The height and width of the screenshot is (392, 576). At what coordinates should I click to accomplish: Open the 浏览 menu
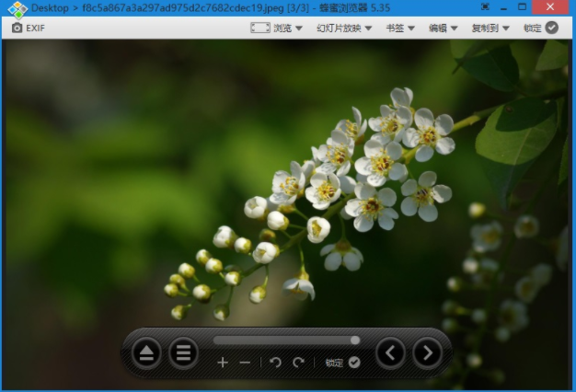coord(282,28)
